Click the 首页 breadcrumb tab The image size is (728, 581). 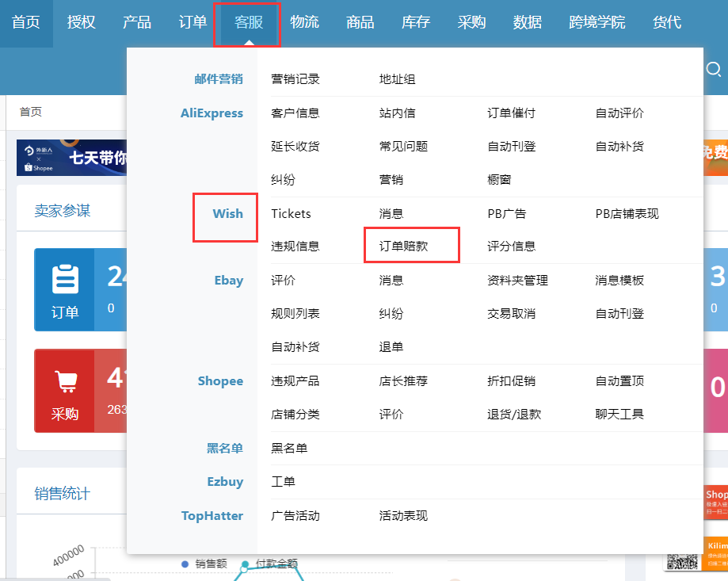[31, 112]
